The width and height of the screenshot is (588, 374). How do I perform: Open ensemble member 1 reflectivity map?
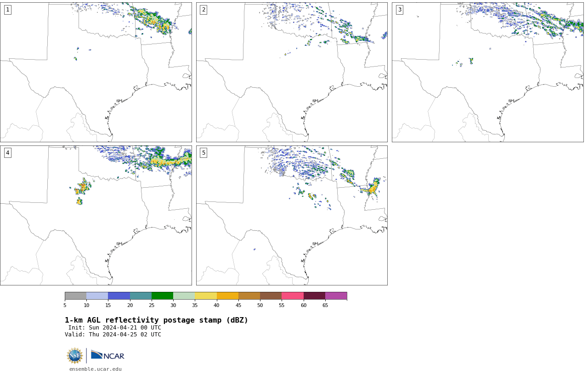(x=96, y=72)
